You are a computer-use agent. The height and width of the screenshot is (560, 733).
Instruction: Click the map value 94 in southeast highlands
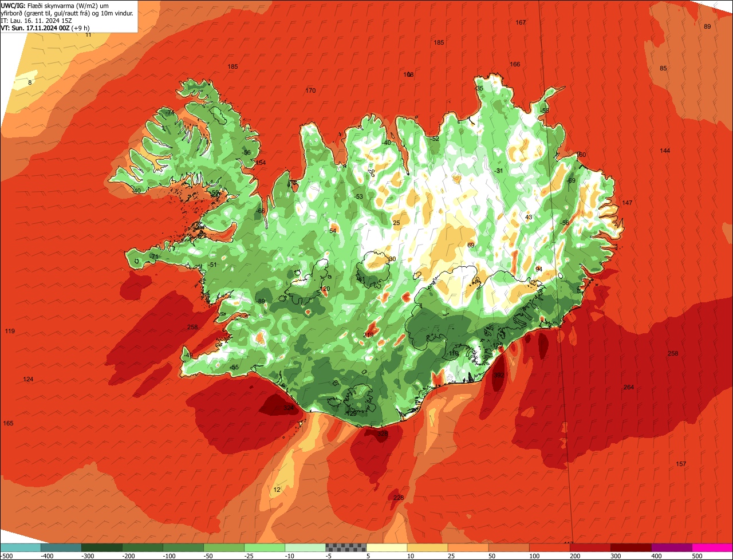click(x=539, y=269)
